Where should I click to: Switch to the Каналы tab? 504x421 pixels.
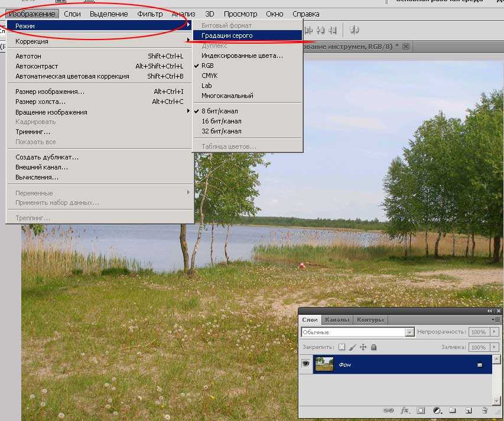(337, 319)
